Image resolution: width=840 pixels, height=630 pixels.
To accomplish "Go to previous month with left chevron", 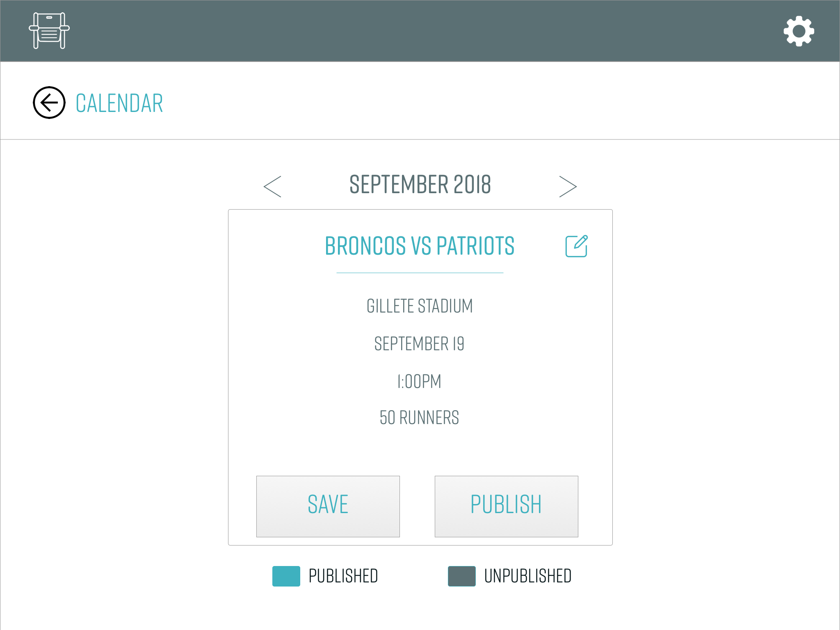I will (x=272, y=187).
